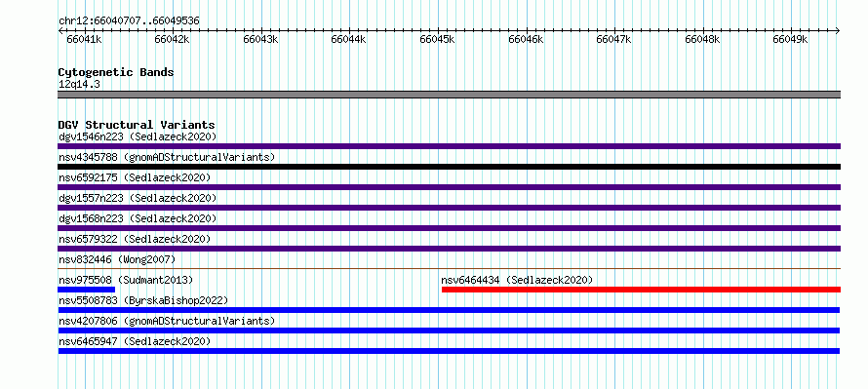Click the black bar for nsv4345788
This screenshot has width=868, height=389.
449,167
